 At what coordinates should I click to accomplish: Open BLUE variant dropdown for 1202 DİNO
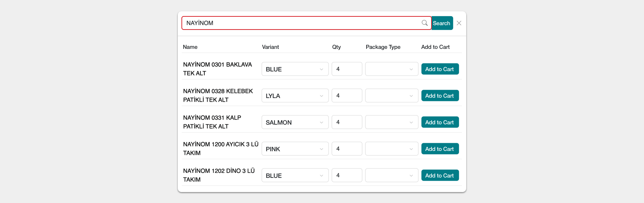pyautogui.click(x=295, y=175)
